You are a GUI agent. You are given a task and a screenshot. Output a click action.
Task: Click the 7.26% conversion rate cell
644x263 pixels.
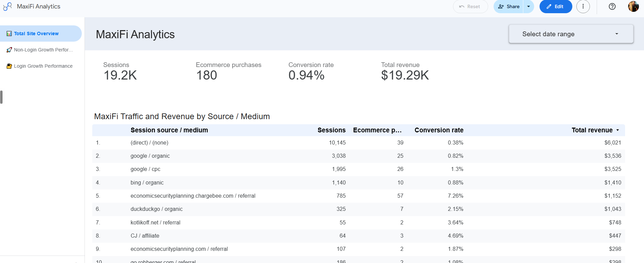tap(455, 196)
